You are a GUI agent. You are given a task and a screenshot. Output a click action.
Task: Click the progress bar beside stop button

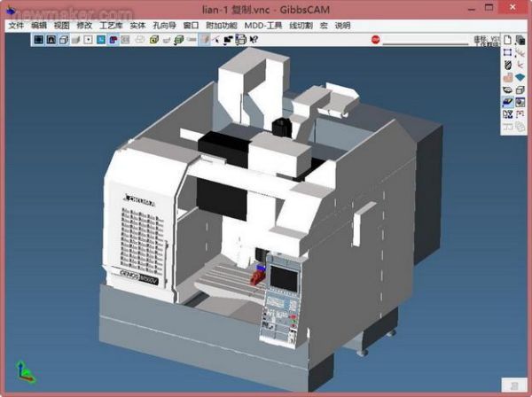(x=426, y=43)
